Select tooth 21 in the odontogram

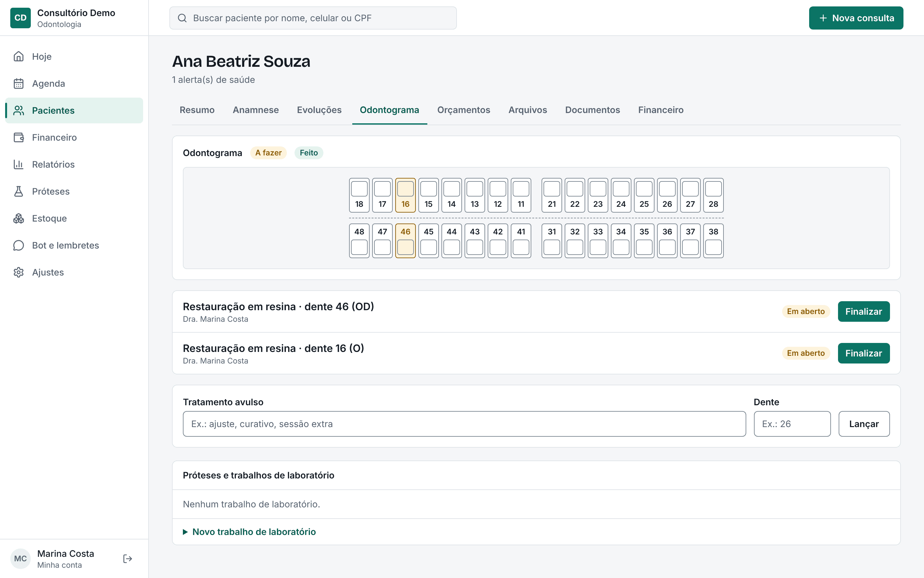[552, 195]
